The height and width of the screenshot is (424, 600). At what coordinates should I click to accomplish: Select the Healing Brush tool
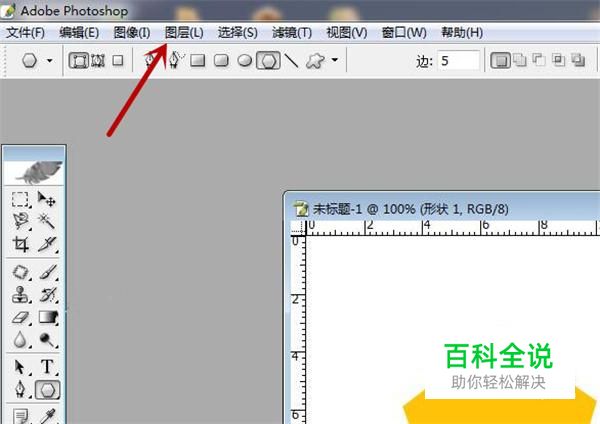tap(20, 272)
